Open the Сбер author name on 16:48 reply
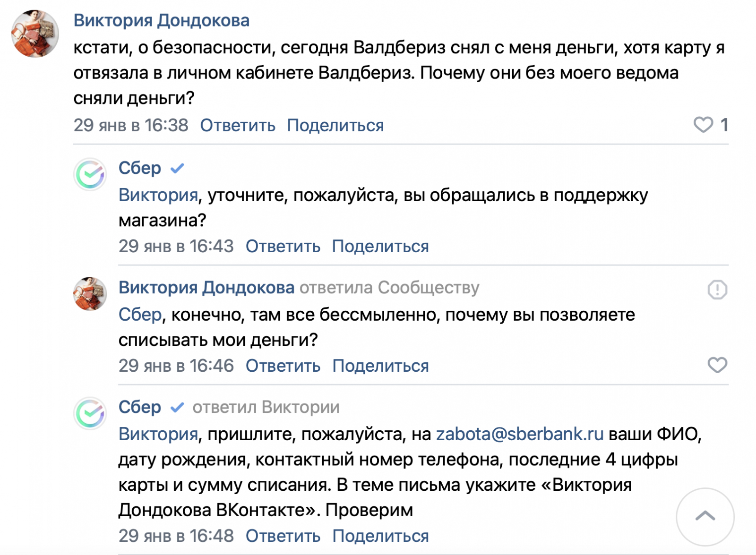 tap(140, 407)
